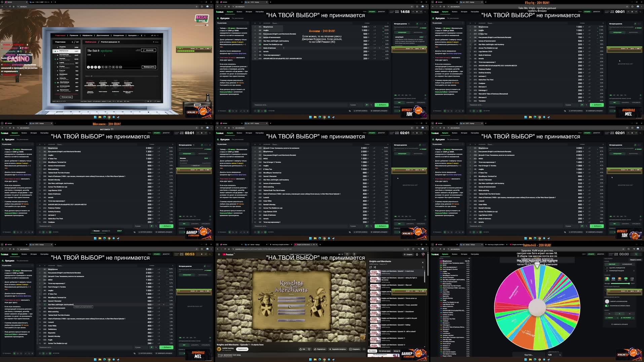
Task: Click Сумма amount field in 14:58 timer frame
Action: 356,105
